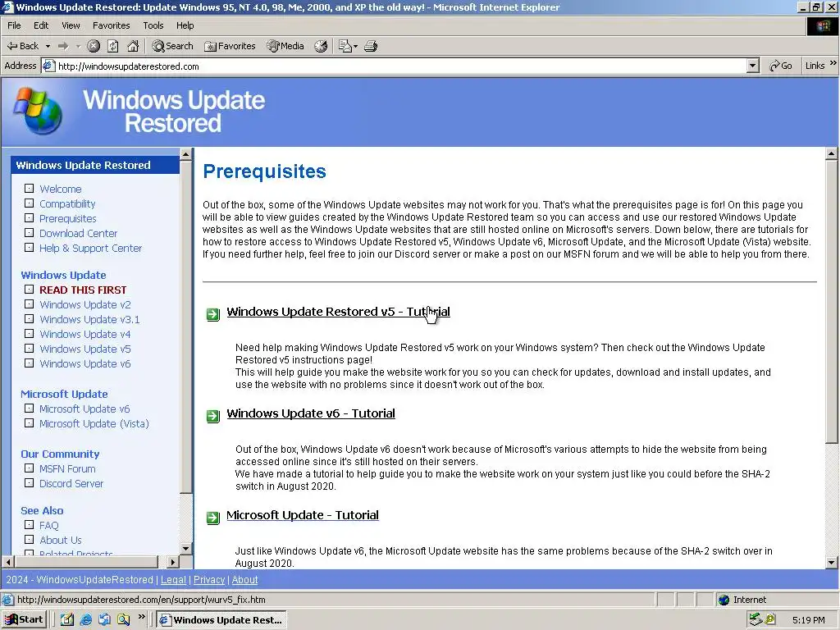Select Windows Update Rest... taskbar button
840x630 pixels.
pyautogui.click(x=221, y=620)
